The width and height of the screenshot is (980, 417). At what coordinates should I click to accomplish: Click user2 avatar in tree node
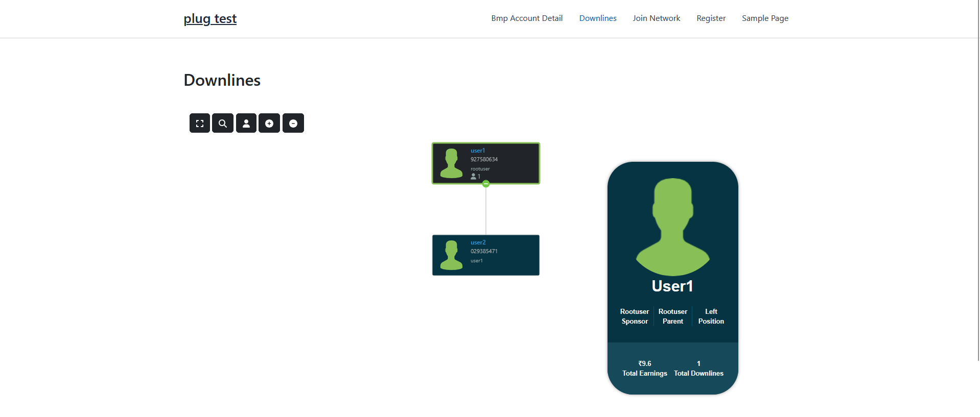click(x=451, y=255)
